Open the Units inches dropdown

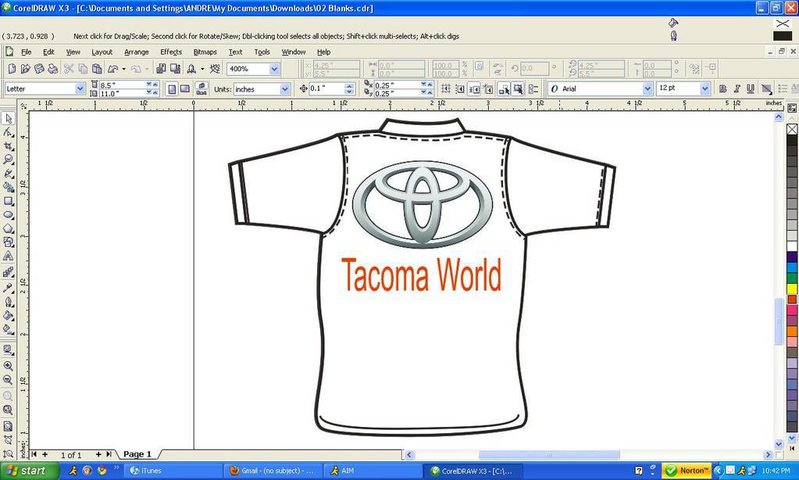click(x=285, y=89)
